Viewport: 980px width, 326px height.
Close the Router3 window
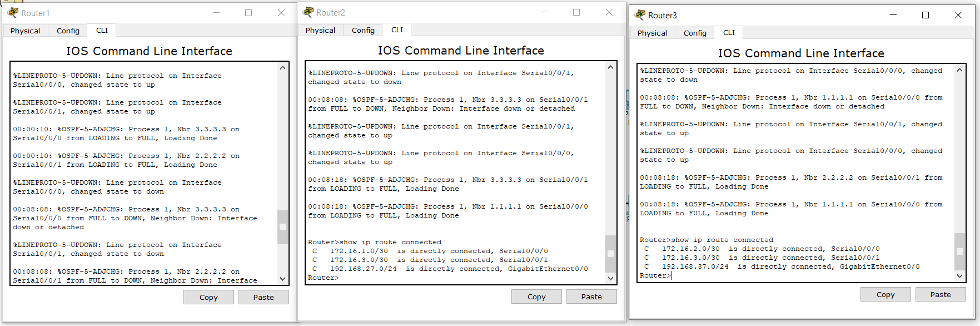958,15
